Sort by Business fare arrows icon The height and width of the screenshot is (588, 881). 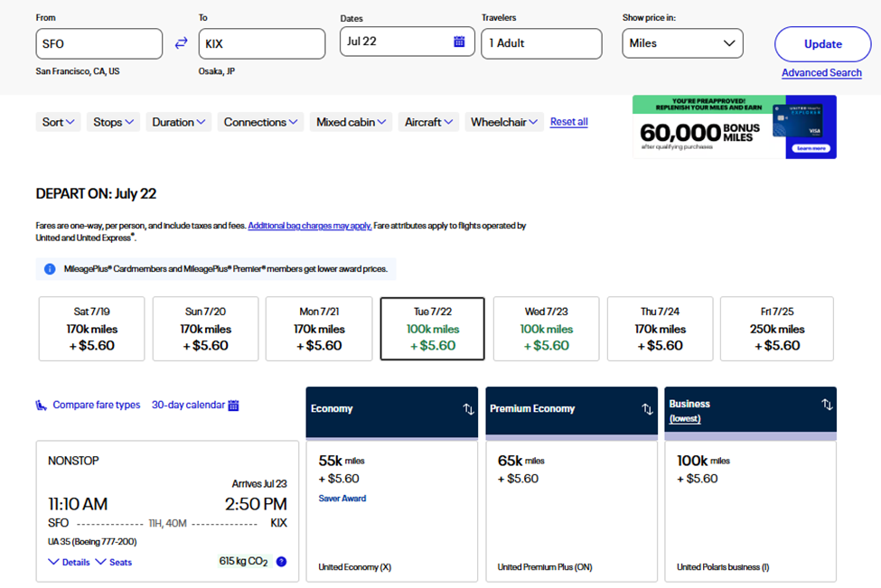[827, 405]
